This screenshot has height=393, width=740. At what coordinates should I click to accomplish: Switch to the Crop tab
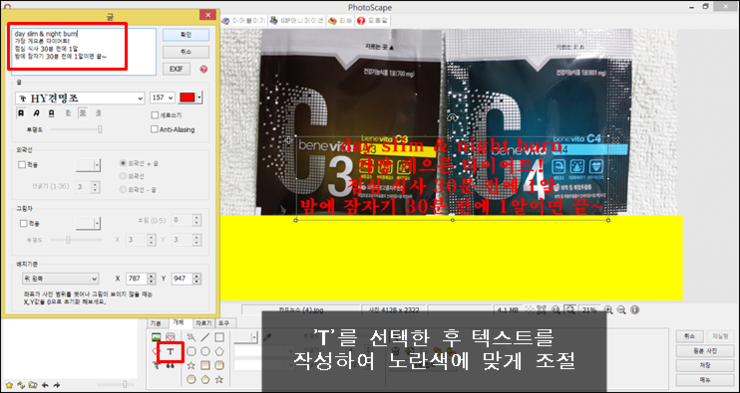point(203,323)
